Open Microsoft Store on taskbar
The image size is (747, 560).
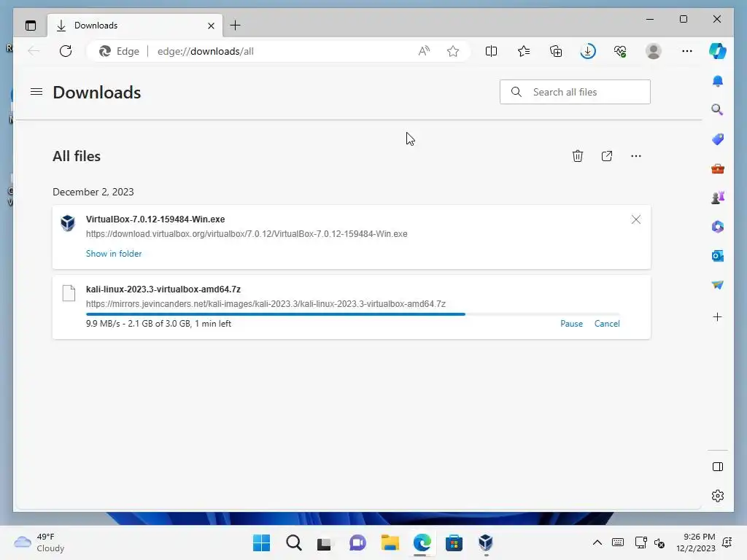pyautogui.click(x=454, y=542)
